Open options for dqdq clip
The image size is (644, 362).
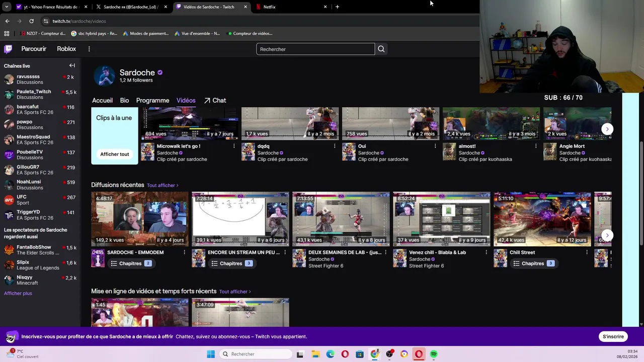pyautogui.click(x=335, y=146)
